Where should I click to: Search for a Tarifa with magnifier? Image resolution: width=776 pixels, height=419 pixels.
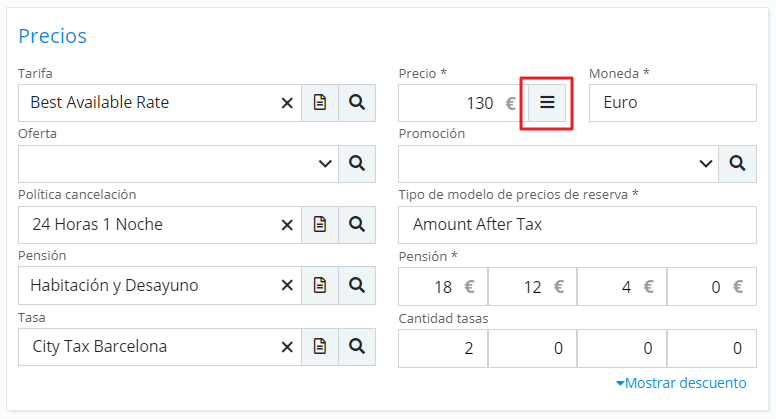point(357,103)
